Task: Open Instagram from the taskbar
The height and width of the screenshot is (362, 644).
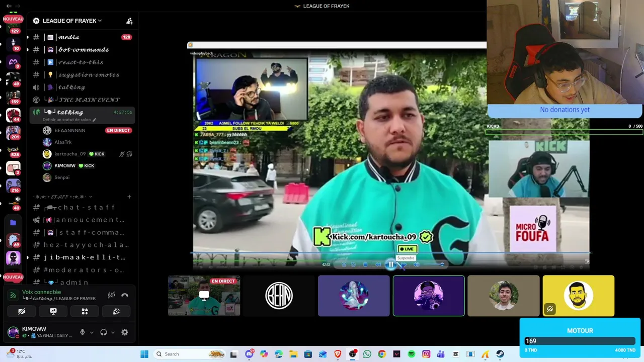Action: click(426, 354)
